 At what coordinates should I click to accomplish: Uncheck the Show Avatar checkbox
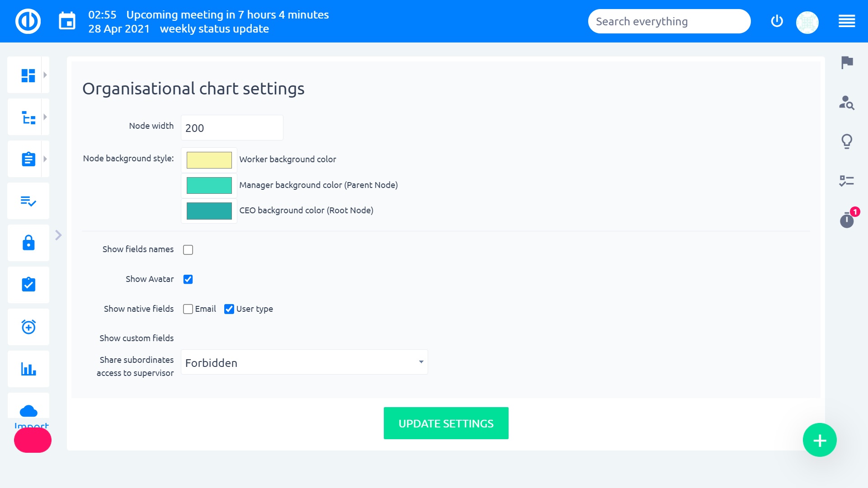pyautogui.click(x=188, y=279)
